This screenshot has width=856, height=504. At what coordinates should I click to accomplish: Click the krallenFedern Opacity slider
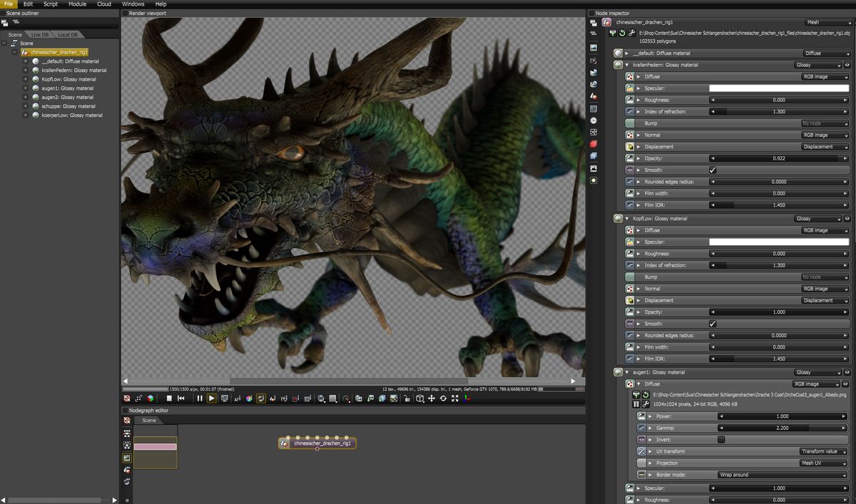[x=779, y=158]
